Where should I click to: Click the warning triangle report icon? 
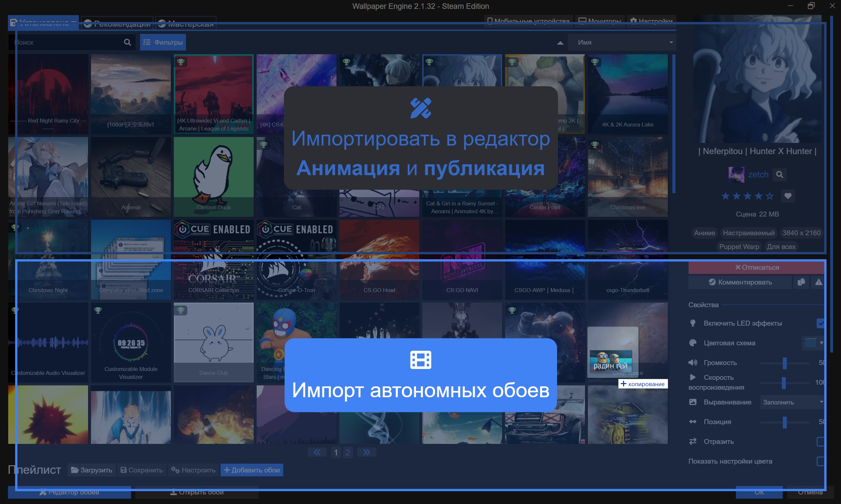tap(819, 282)
